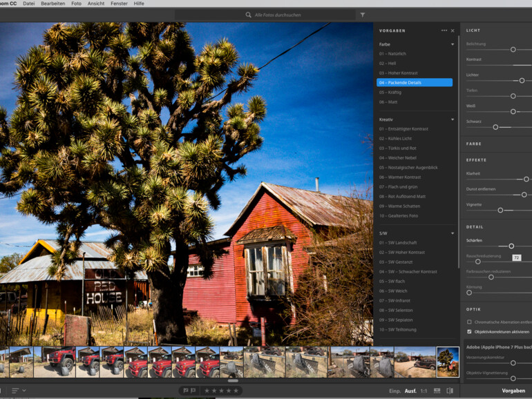The image size is (532, 399).
Task: Switch to Einp. zoom mode
Action: [395, 391]
